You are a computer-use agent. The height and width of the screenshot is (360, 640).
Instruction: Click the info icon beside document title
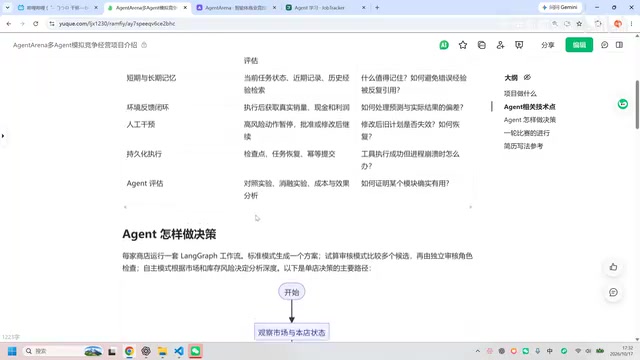[144, 45]
